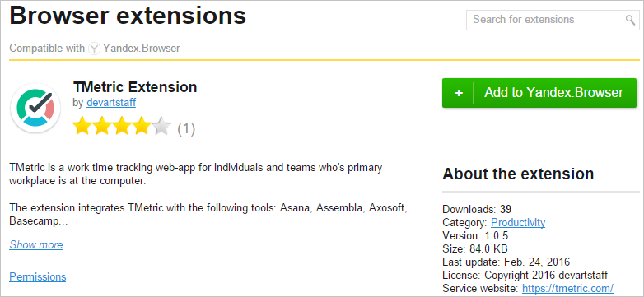
Task: Click the TMetric Extension title
Action: pos(135,87)
